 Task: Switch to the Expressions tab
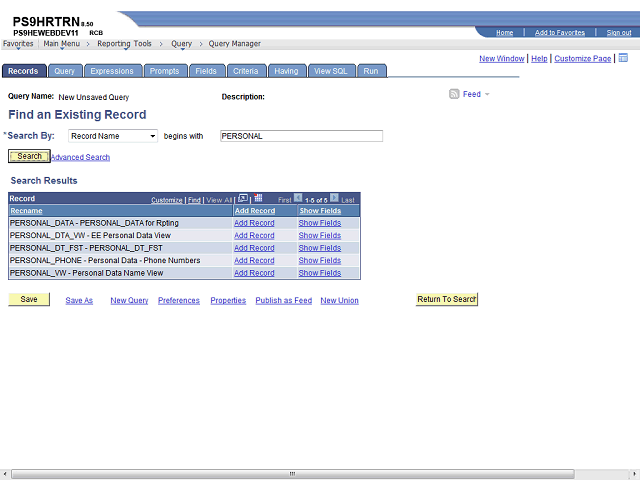pos(112,71)
